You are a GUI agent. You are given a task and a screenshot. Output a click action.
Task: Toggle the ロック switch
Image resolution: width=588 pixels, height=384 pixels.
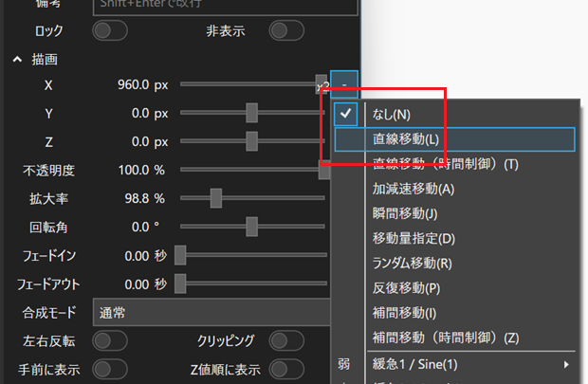coord(109,30)
